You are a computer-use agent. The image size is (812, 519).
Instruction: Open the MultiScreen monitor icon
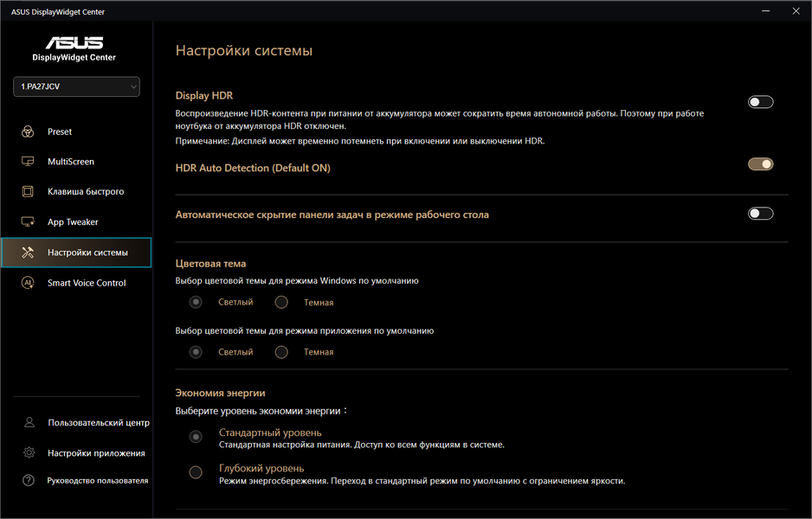tap(29, 162)
